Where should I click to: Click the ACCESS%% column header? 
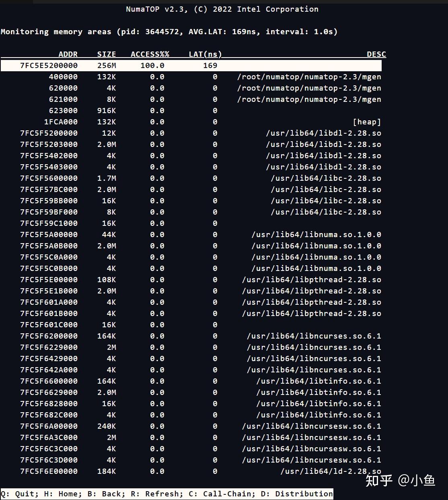point(150,54)
